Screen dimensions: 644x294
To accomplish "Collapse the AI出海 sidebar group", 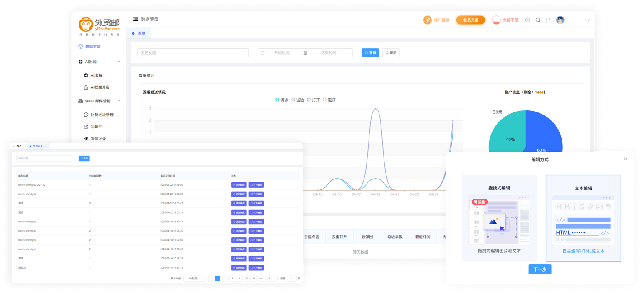I will click(119, 62).
